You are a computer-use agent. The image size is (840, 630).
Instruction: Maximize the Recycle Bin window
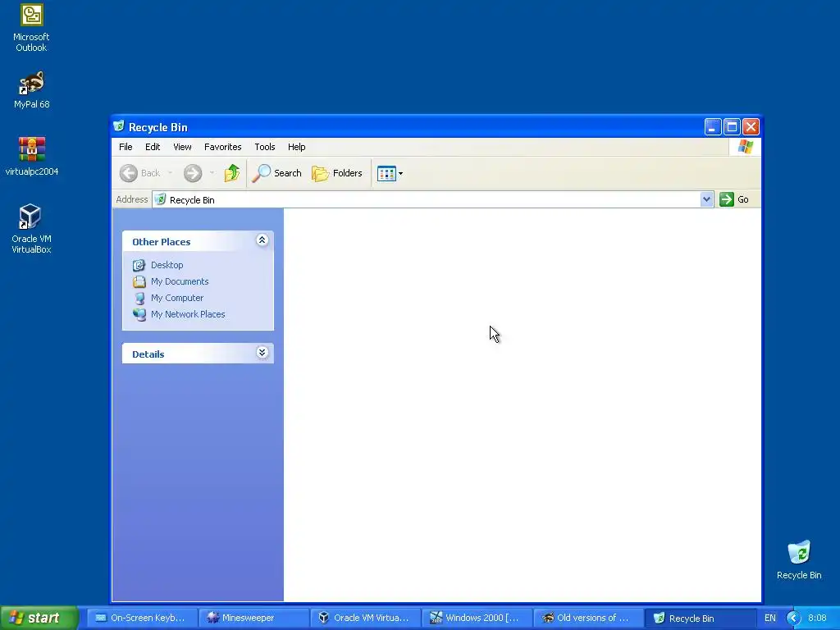click(x=732, y=127)
